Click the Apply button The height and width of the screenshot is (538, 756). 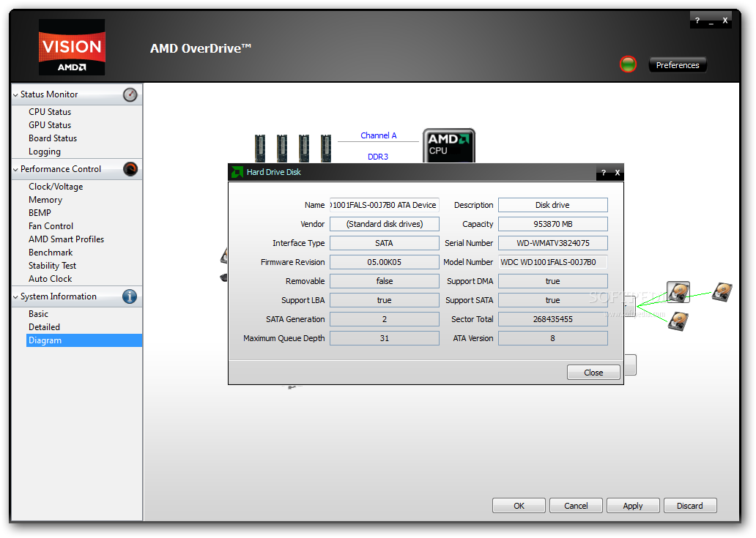[x=633, y=506]
